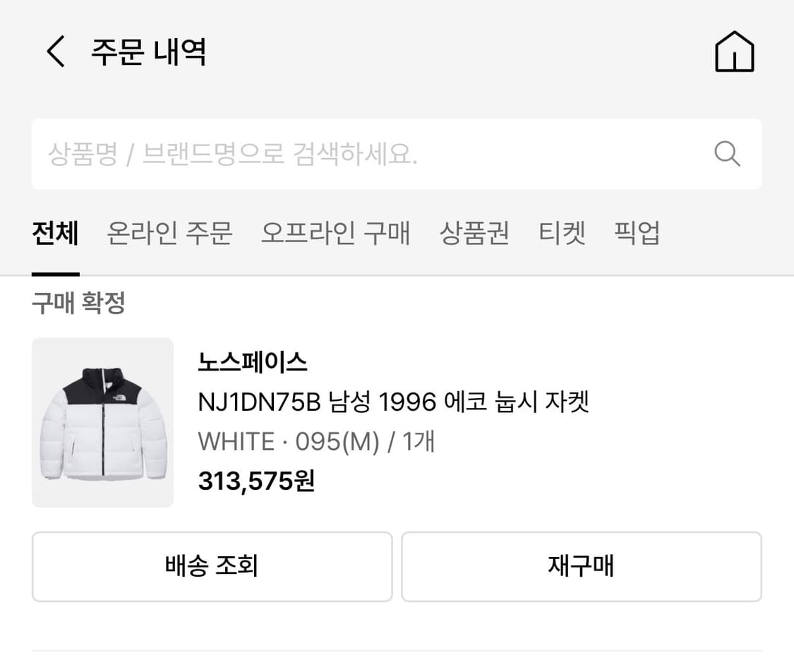Screen dimensions: 794x672
Task: Select the 상품권 tab
Action: point(475,234)
